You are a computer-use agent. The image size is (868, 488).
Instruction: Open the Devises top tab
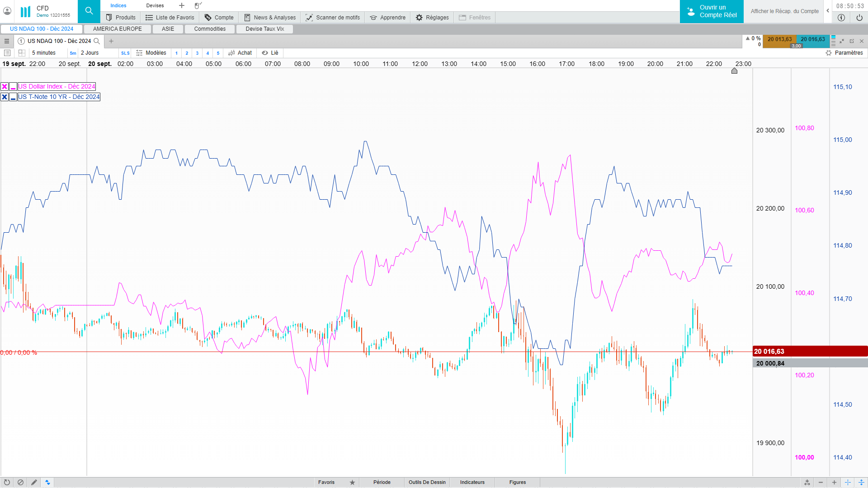point(155,5)
